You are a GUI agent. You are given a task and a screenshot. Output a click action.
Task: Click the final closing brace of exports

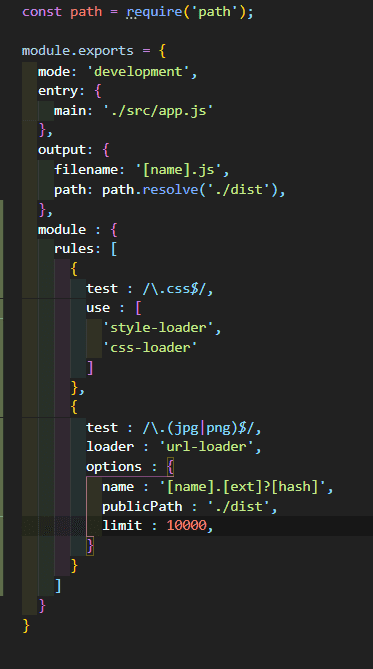[x=26, y=625]
